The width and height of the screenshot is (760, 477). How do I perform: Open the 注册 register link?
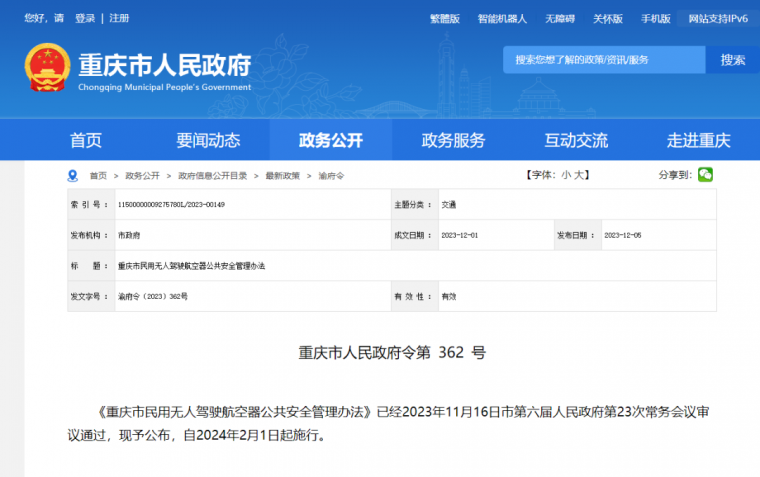pyautogui.click(x=119, y=18)
